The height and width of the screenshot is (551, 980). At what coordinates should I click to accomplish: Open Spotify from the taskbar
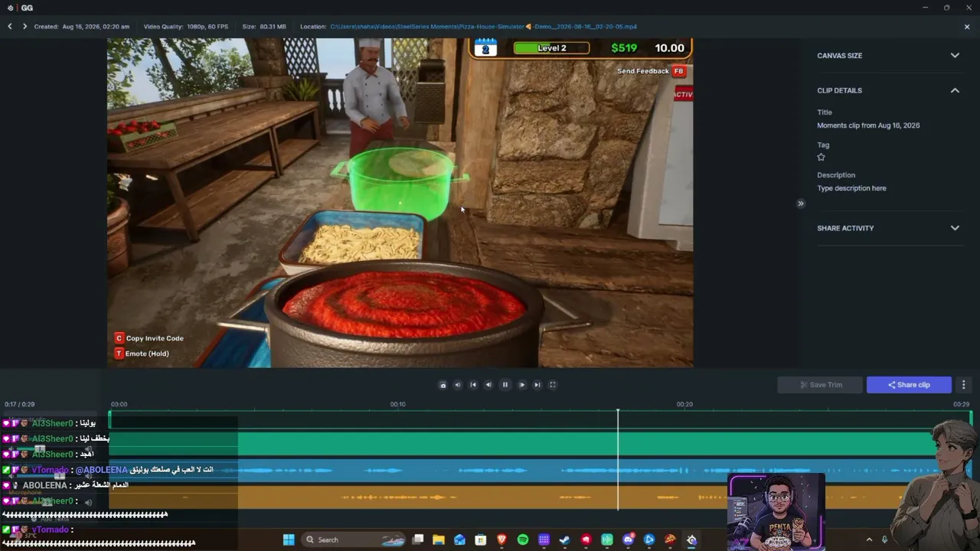click(523, 540)
